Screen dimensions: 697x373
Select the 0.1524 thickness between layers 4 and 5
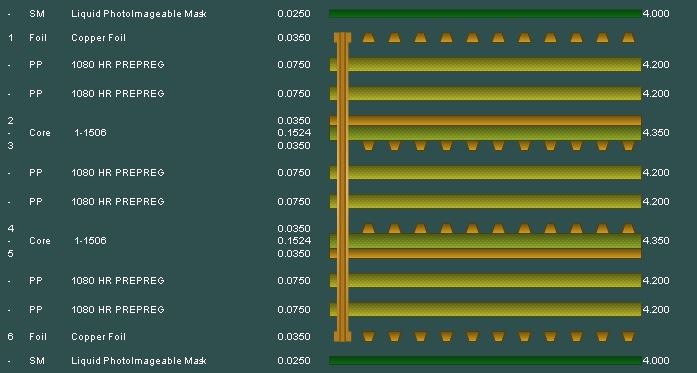tap(294, 241)
